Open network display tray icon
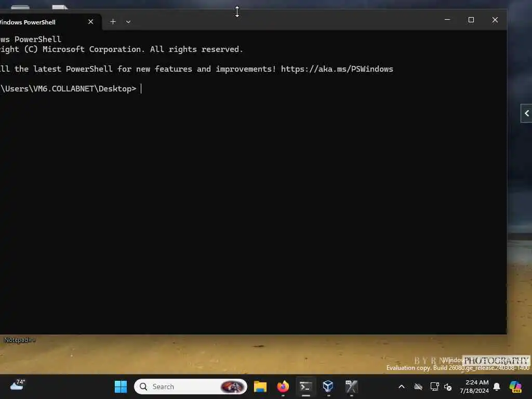This screenshot has width=532, height=399. tap(435, 387)
